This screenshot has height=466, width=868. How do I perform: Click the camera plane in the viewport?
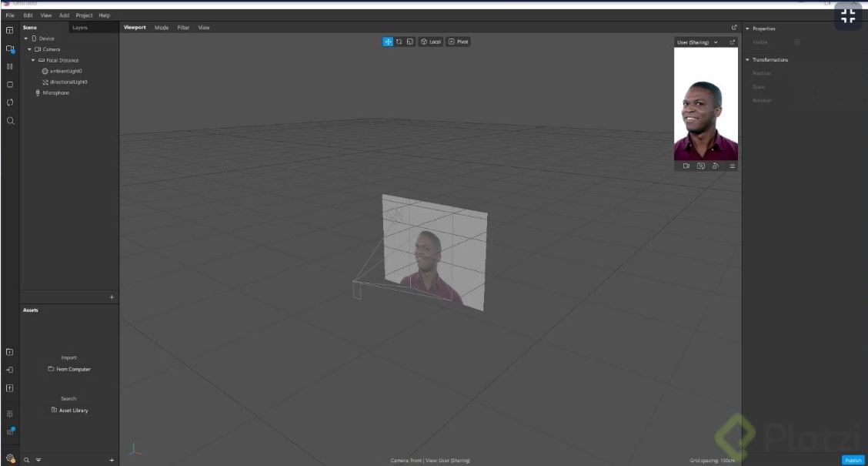(435, 252)
